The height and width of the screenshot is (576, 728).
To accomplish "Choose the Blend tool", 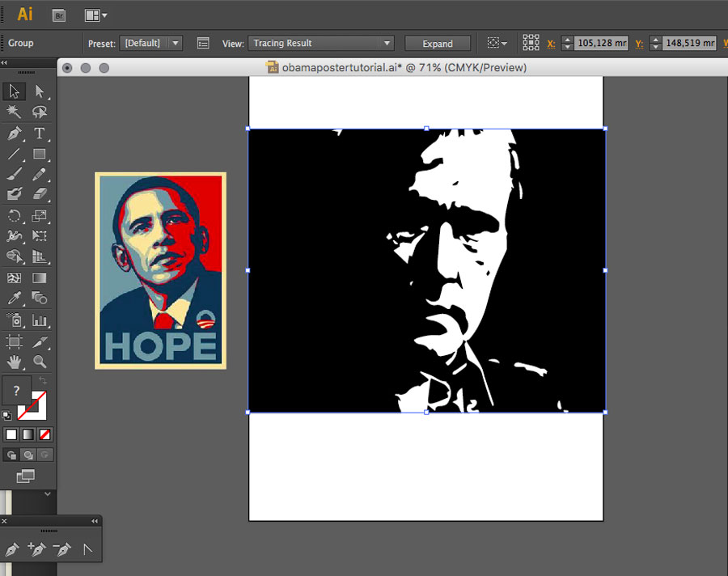I will point(40,298).
